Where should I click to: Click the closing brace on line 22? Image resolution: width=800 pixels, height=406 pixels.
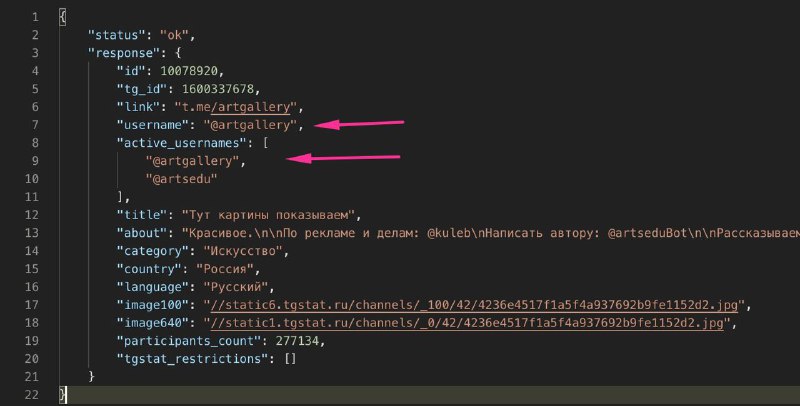(62, 395)
